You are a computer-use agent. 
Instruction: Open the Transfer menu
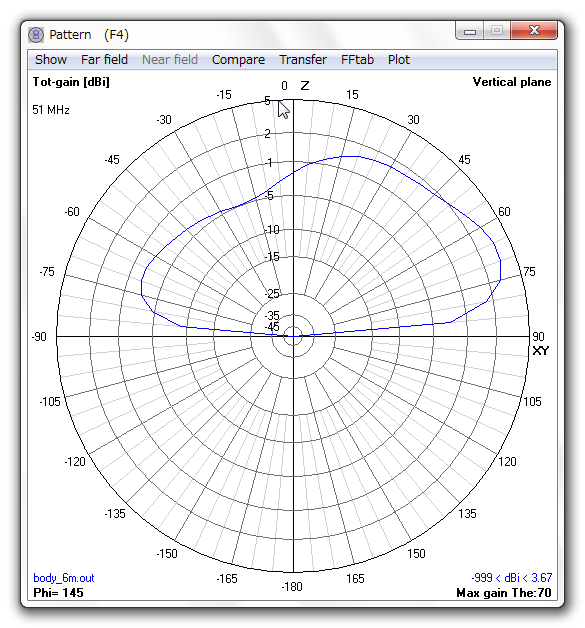click(303, 60)
